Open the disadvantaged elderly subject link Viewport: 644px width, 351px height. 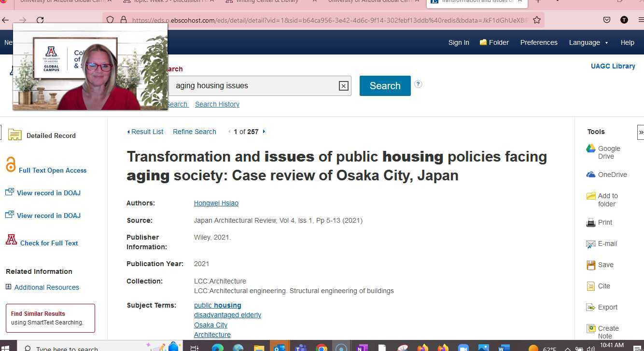coord(227,314)
